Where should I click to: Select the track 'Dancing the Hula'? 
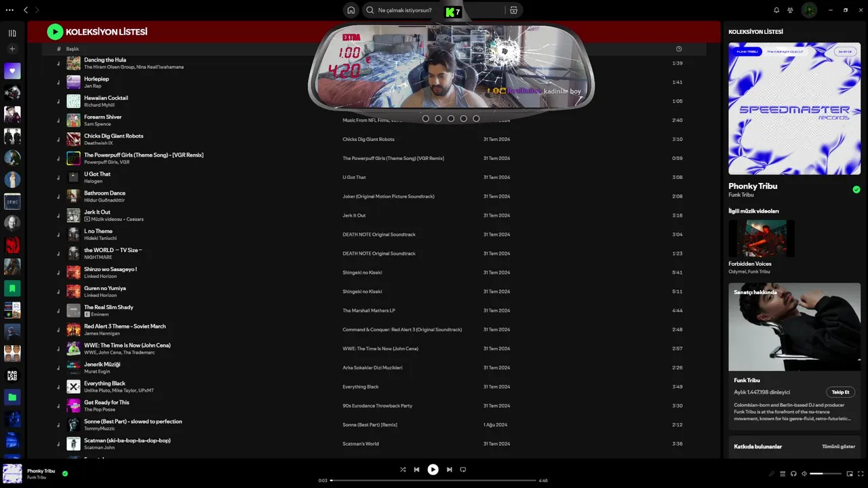pyautogui.click(x=105, y=60)
